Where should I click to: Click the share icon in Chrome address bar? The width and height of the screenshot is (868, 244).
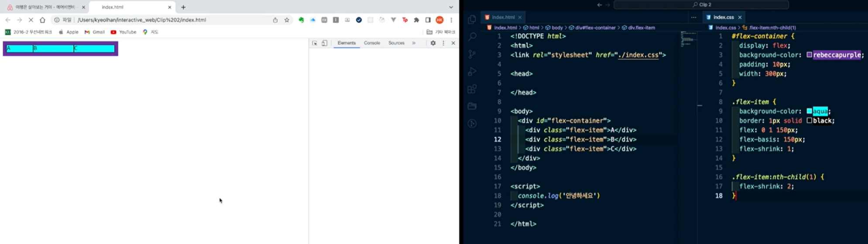275,20
